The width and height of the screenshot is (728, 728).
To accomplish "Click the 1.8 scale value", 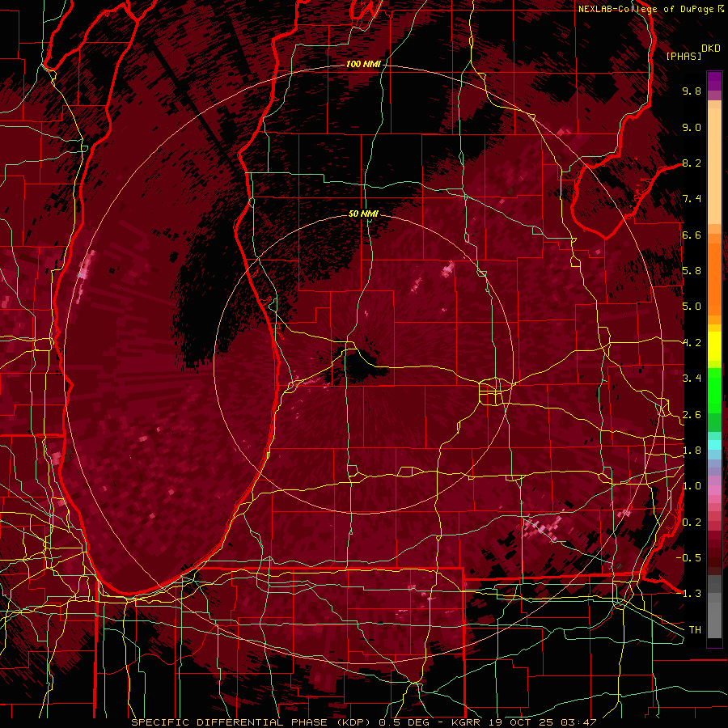I will [x=692, y=451].
